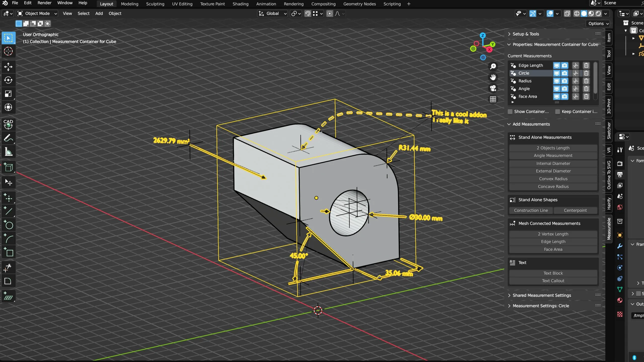
Task: Toggle viewport visibility of Edge Length measurement
Action: pos(557,65)
